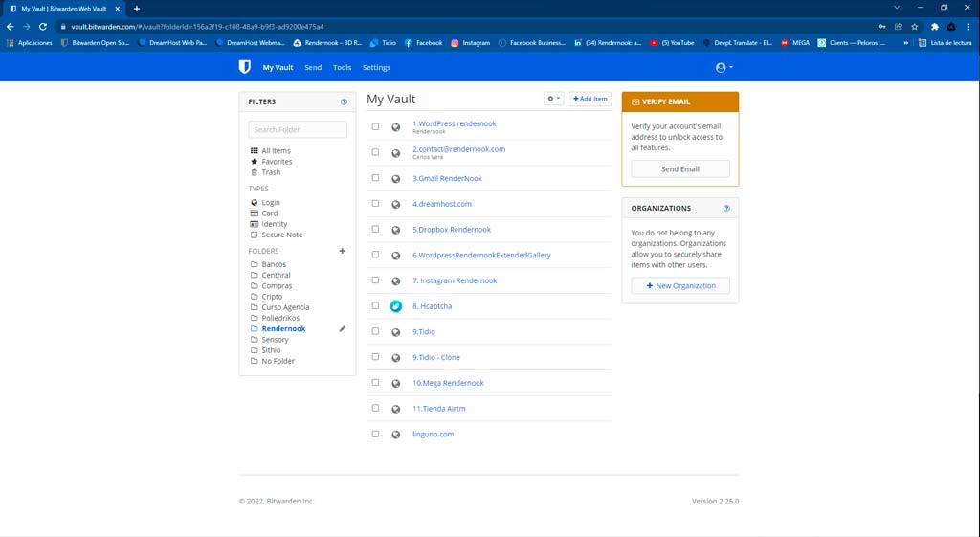Open the Curso Agencia folder
This screenshot has height=537, width=980.
click(285, 307)
